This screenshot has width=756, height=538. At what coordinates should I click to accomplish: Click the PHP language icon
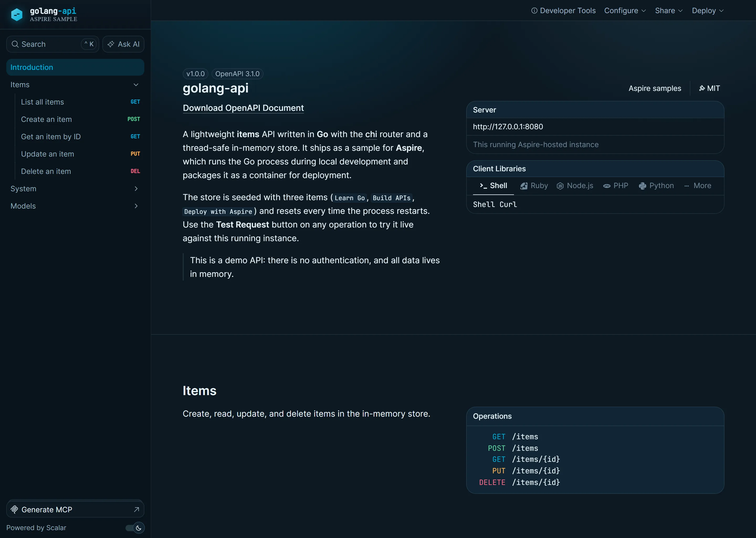click(x=607, y=186)
